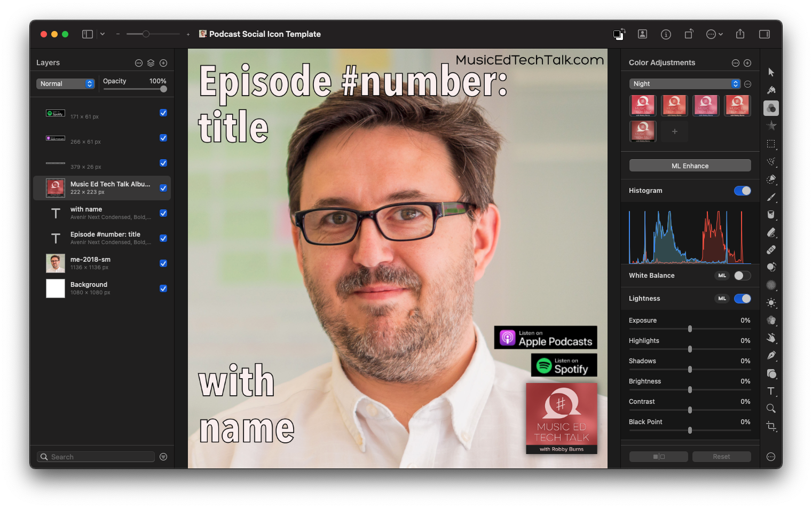Click the ML button for Lightness
This screenshot has width=812, height=508.
tap(722, 299)
